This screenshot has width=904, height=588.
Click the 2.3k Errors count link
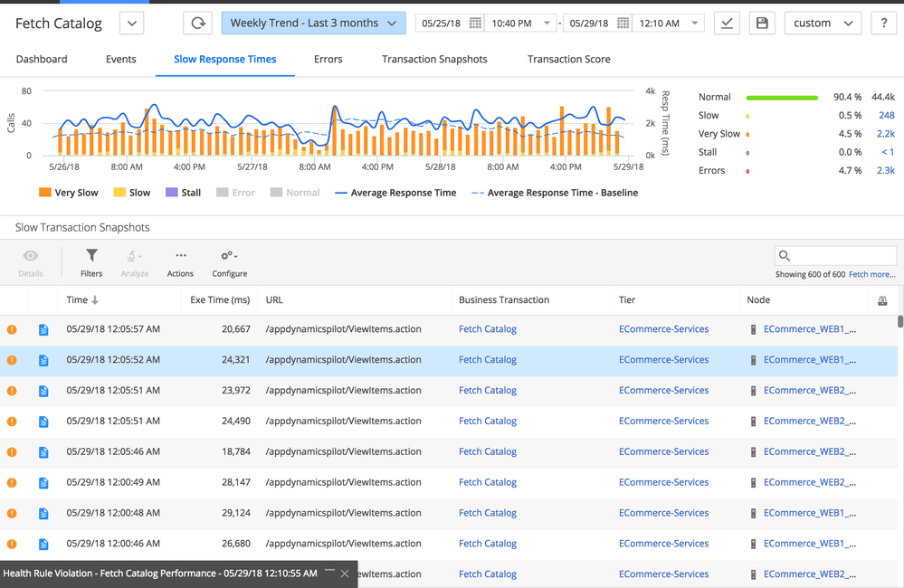886,171
